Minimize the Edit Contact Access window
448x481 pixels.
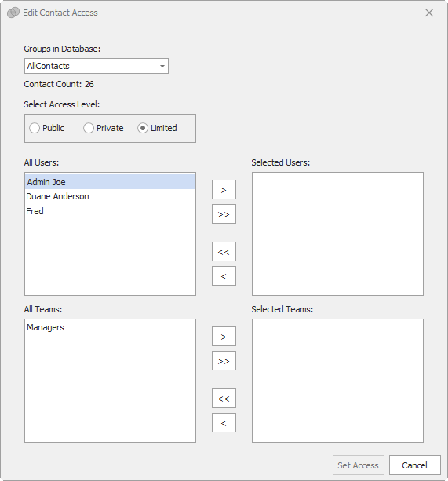392,13
